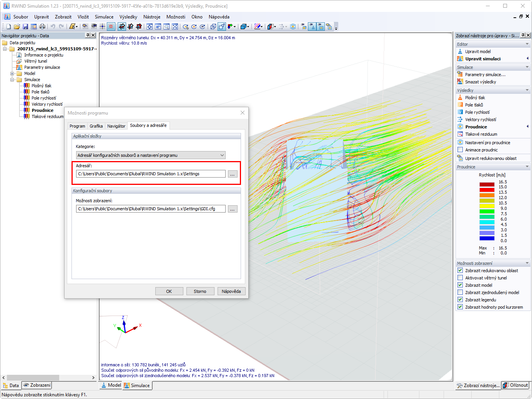Click the Upravit model icon in Editor panel
532x399 pixels.
point(460,51)
